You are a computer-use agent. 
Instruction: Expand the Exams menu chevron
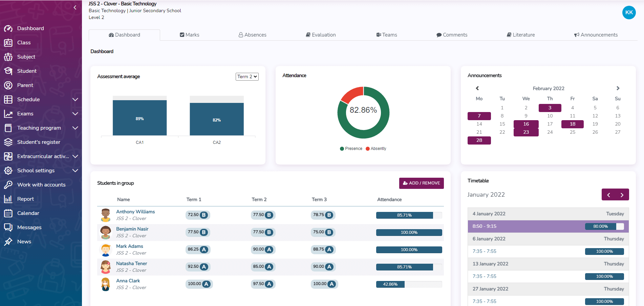tap(75, 114)
